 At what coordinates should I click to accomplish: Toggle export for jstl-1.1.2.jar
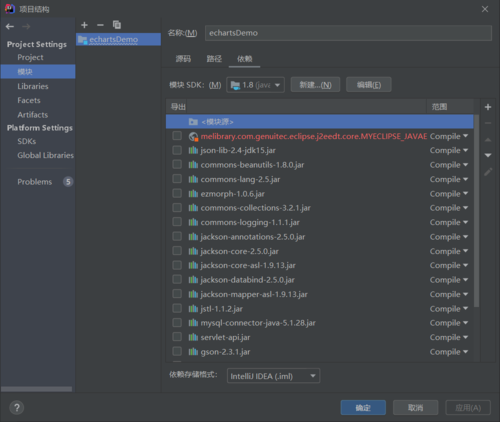pyautogui.click(x=177, y=308)
